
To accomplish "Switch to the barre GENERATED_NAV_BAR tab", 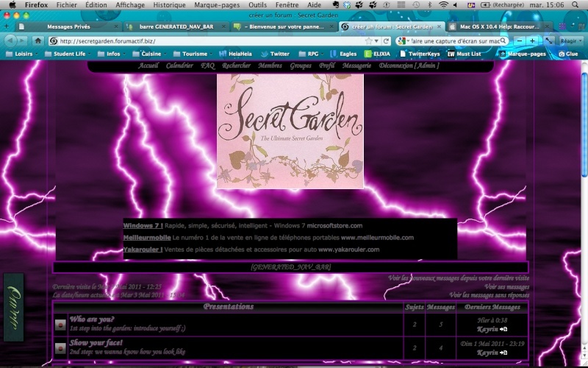I will point(176,26).
